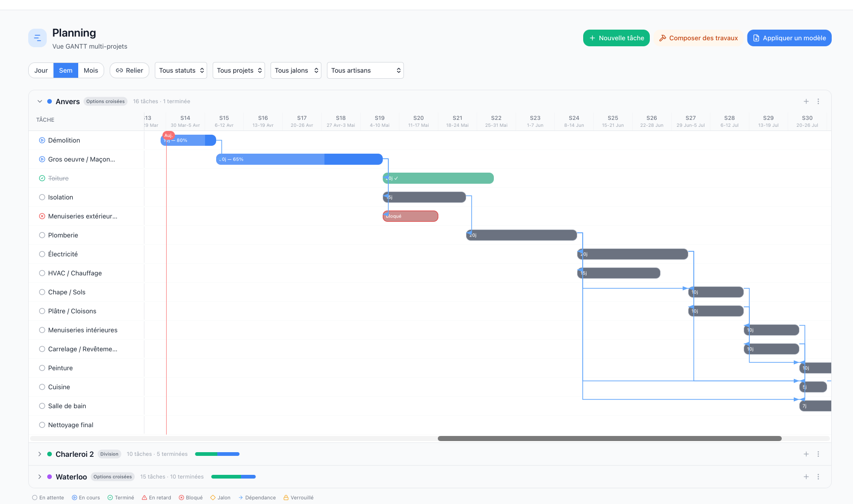The image size is (853, 504).
Task: Click the Appliquer un modèle button
Action: click(x=789, y=37)
